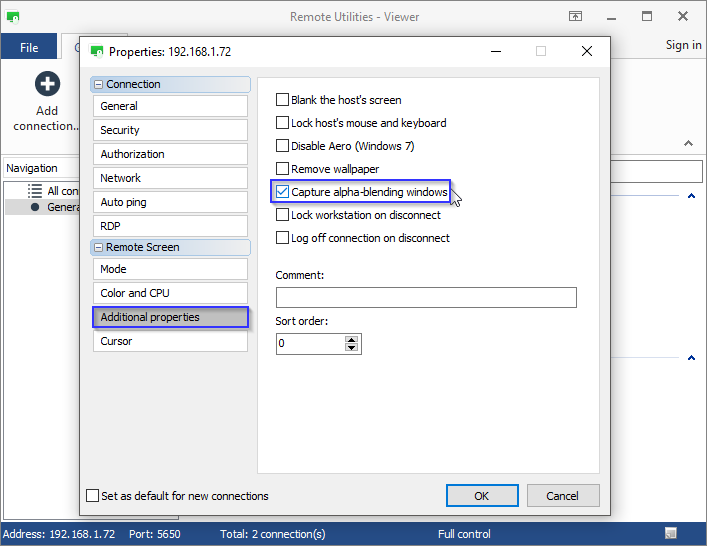Screen dimensions: 707x546
Task: Open the Color and CPU page
Action: [170, 293]
